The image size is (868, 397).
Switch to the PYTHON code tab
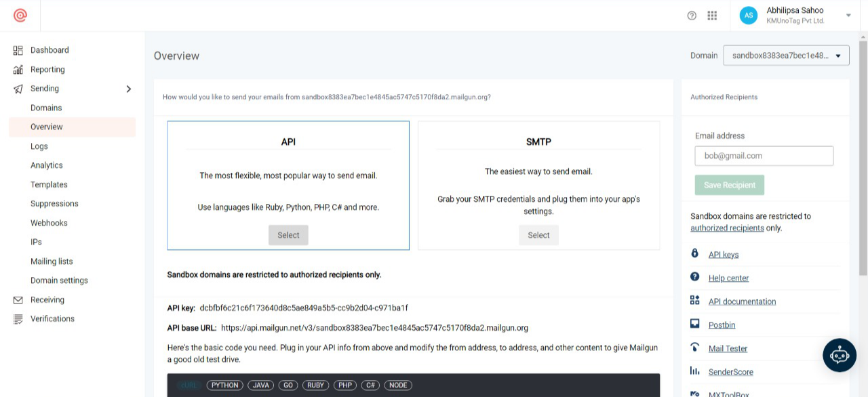pyautogui.click(x=224, y=385)
